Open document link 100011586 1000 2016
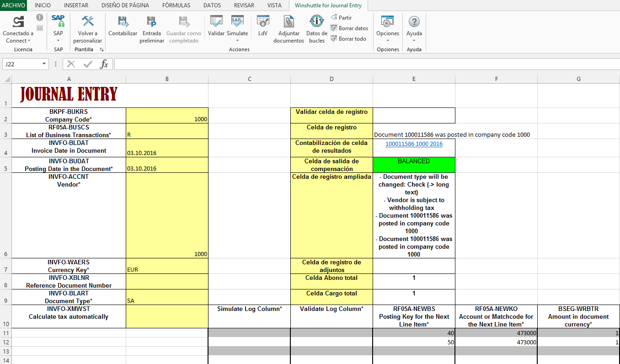The height and width of the screenshot is (364, 620). point(414,144)
